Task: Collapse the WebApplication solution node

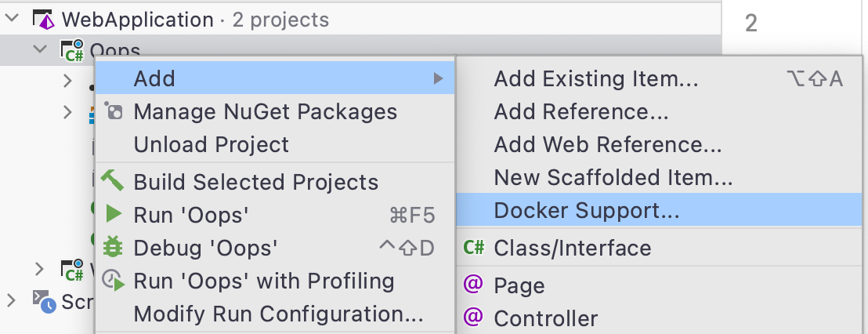Action: tap(11, 18)
